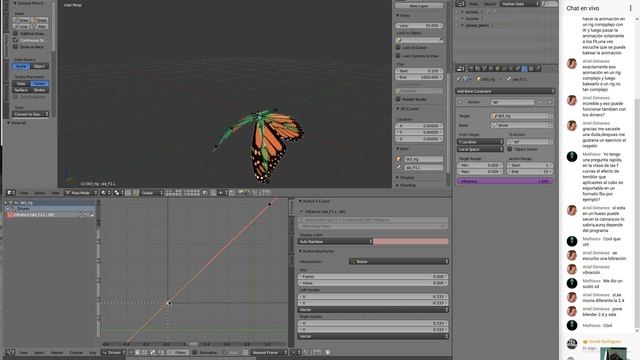The width and height of the screenshot is (640, 360).
Task: Open graph editor Channel menu
Action: tap(76, 352)
